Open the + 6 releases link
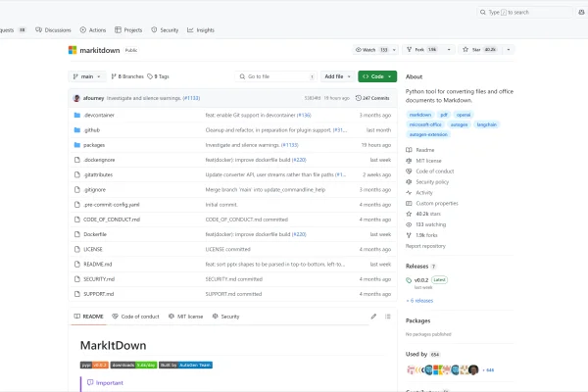The height and width of the screenshot is (392, 588). point(419,301)
